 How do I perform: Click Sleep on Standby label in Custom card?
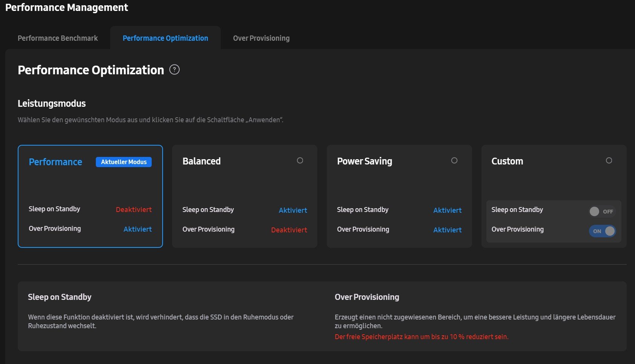coord(517,210)
